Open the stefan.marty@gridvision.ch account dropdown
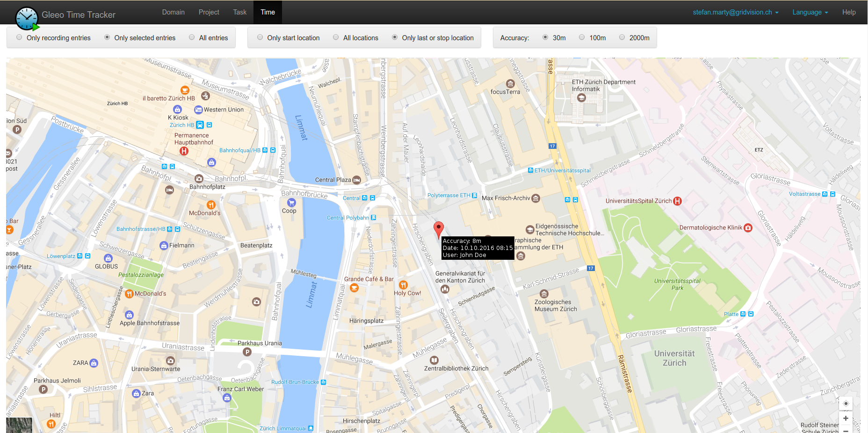Screen dimensions: 868x433 (736, 12)
